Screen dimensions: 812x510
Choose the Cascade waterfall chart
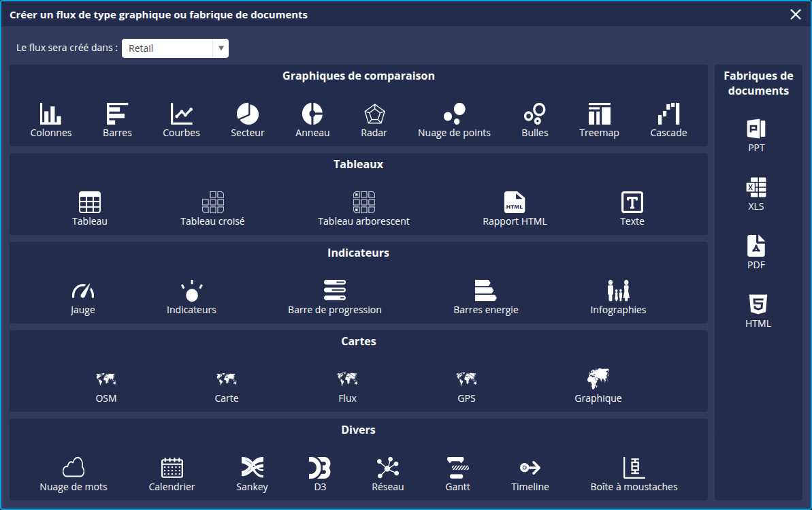point(668,120)
